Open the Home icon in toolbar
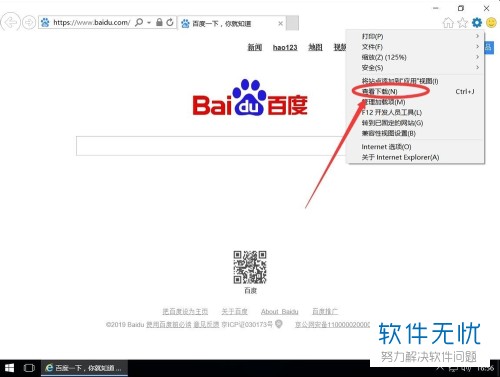The height and width of the screenshot is (377, 500). tap(448, 23)
